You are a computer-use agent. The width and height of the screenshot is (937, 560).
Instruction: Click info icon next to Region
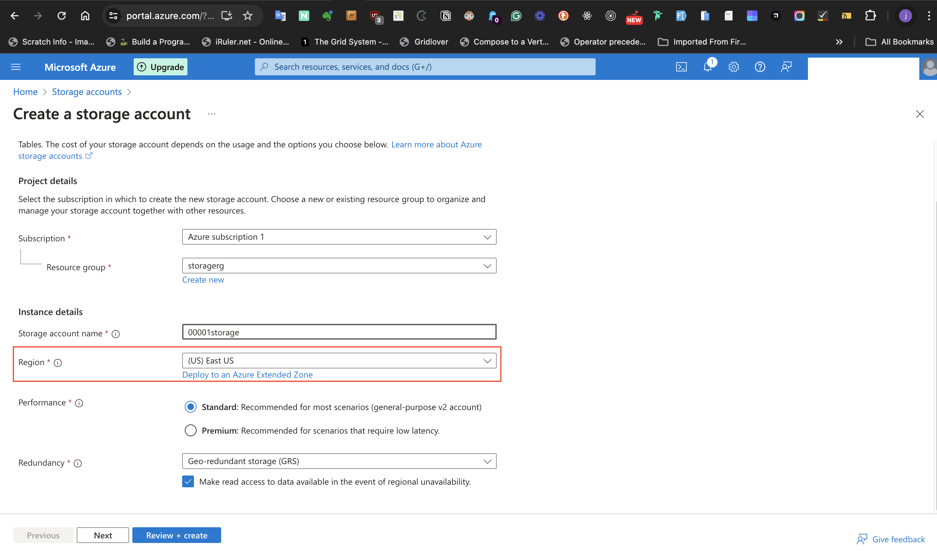(x=58, y=363)
